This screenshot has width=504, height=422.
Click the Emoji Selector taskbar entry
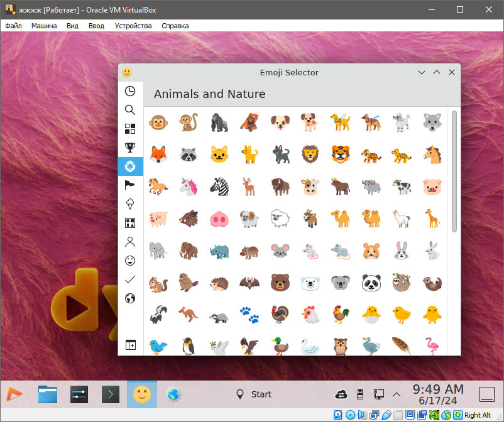click(142, 394)
